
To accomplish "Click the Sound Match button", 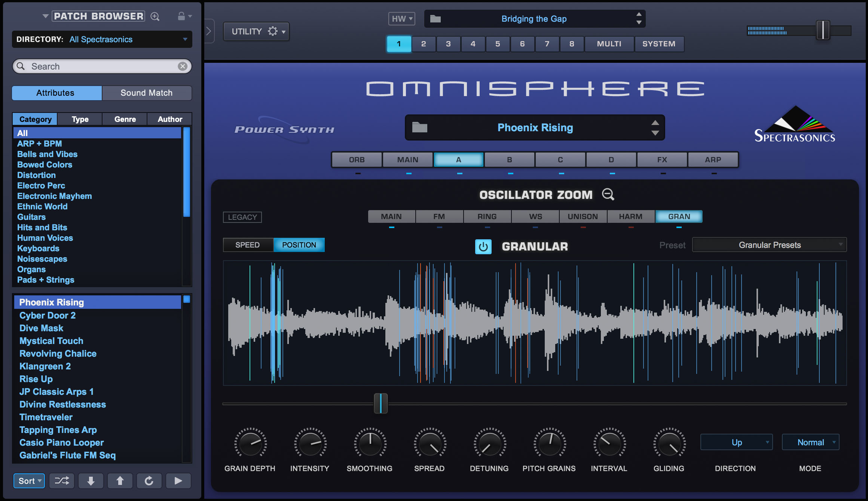I will [x=146, y=92].
